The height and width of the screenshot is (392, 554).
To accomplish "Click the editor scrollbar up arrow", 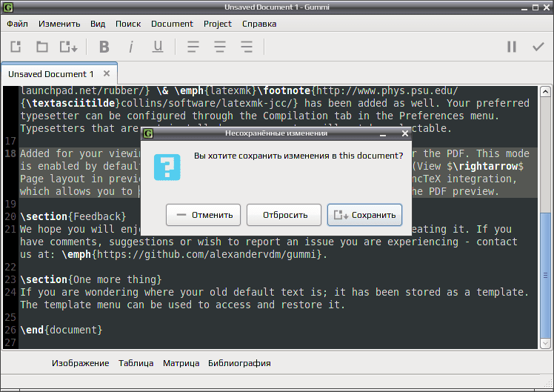I will click(545, 92).
